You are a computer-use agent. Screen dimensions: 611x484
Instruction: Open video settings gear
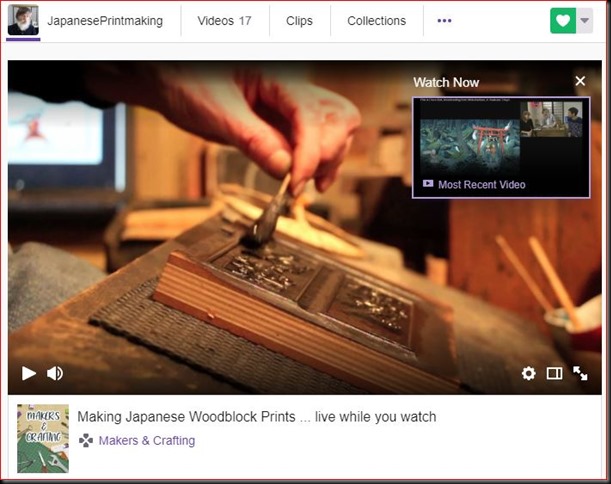[528, 374]
